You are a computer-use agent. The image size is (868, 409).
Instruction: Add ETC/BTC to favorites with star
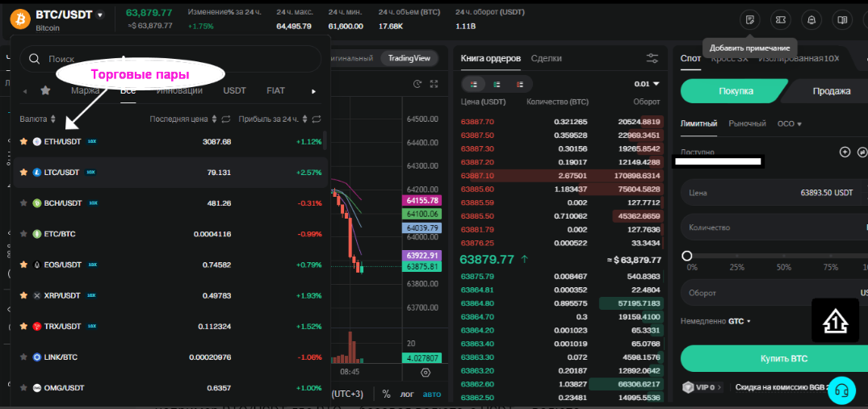tap(23, 234)
